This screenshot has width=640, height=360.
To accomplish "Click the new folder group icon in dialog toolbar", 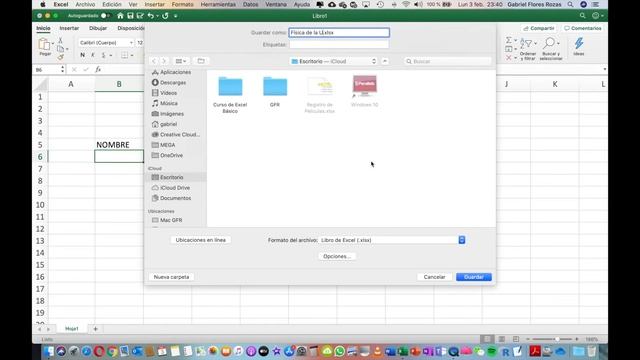I will pyautogui.click(x=201, y=61).
